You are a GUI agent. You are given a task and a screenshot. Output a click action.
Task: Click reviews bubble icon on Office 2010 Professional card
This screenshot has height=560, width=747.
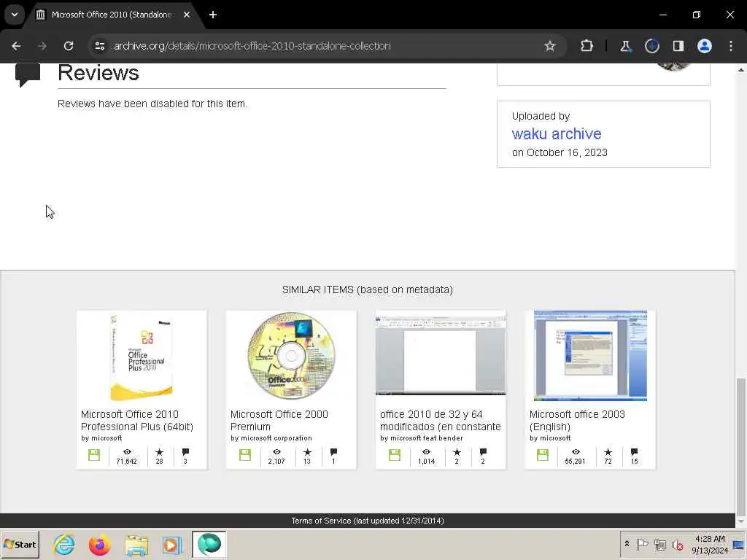(185, 452)
